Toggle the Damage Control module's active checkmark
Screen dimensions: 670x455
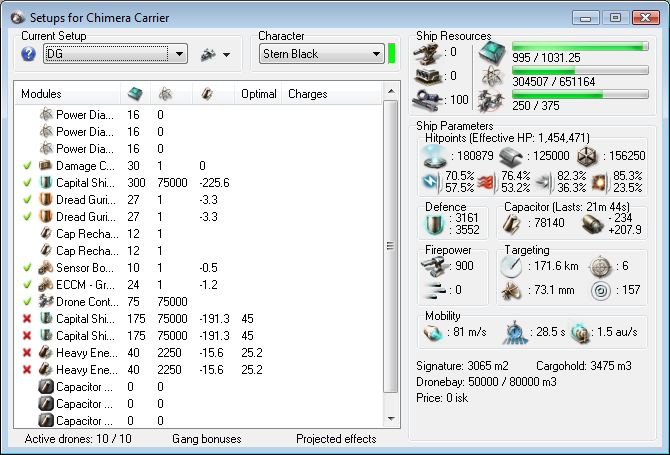27,165
